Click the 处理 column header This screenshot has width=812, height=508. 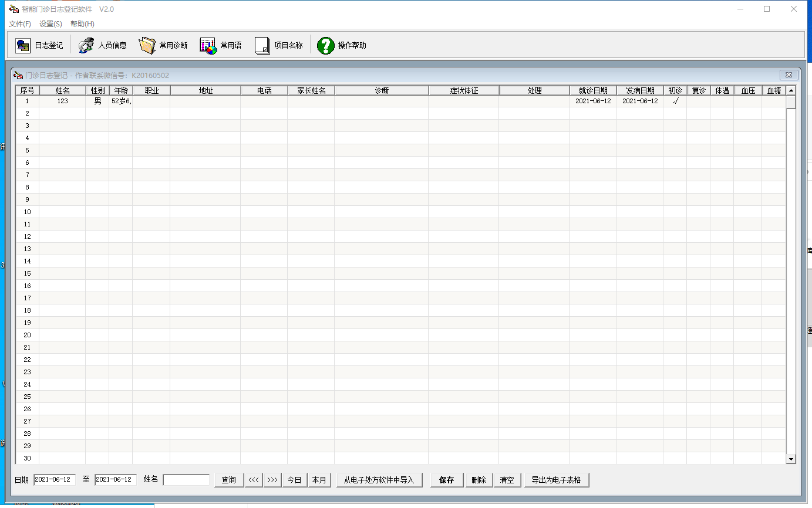[534, 90]
